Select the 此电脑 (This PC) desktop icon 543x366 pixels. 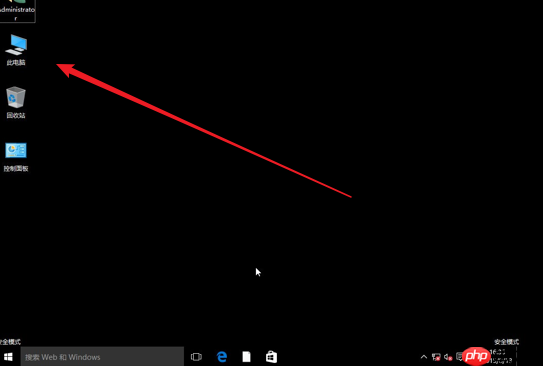pyautogui.click(x=16, y=50)
